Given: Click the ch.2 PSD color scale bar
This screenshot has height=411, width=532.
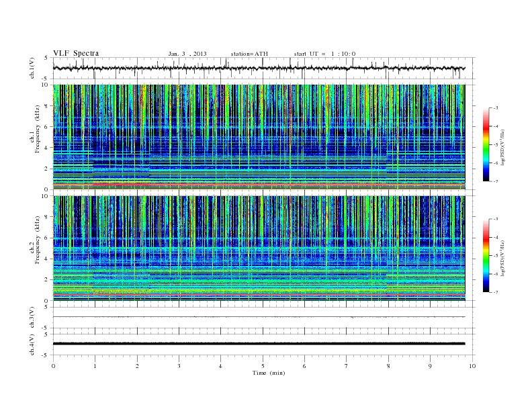Looking at the screenshot, I should pyautogui.click(x=486, y=256).
